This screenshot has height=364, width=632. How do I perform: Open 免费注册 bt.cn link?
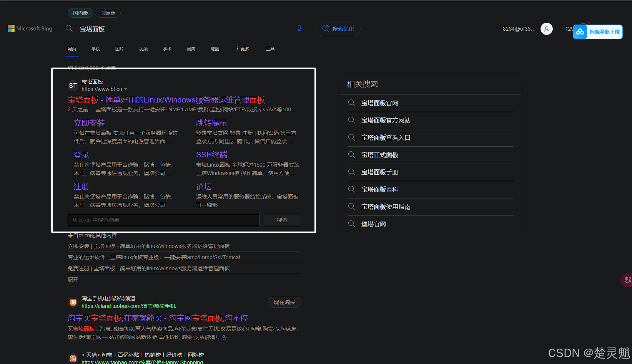149,268
